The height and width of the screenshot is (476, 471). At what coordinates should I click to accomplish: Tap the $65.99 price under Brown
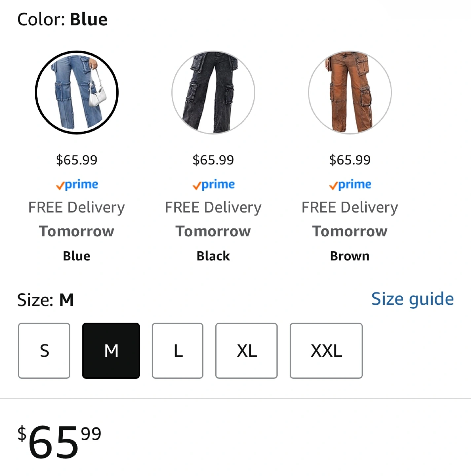[x=350, y=160]
